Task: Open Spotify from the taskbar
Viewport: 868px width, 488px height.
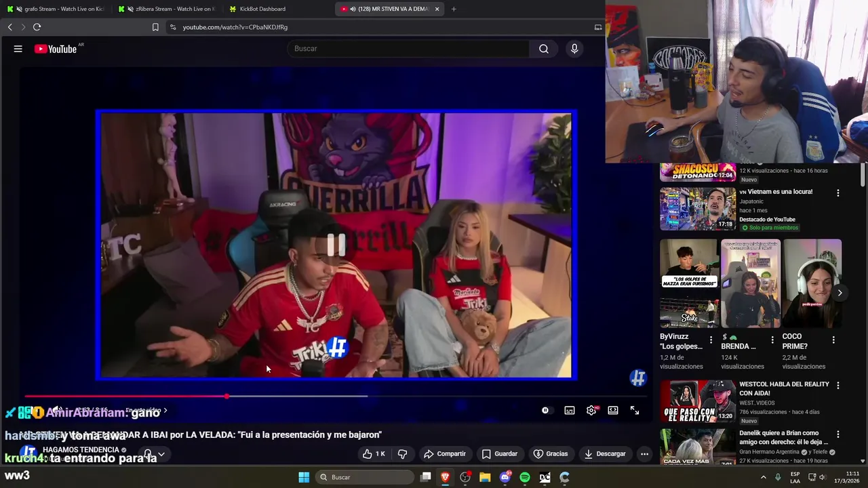Action: click(x=525, y=477)
